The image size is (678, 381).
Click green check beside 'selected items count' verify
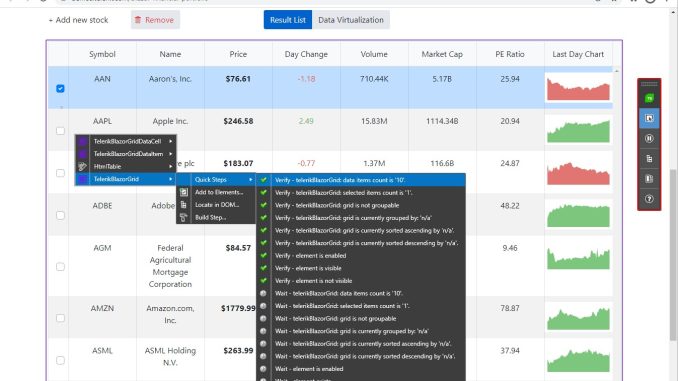(263, 192)
